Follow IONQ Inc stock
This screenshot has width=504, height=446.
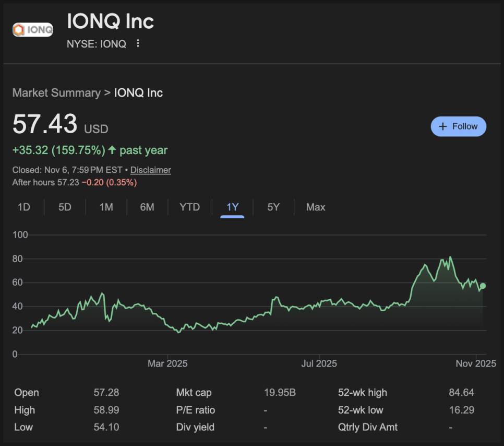458,126
